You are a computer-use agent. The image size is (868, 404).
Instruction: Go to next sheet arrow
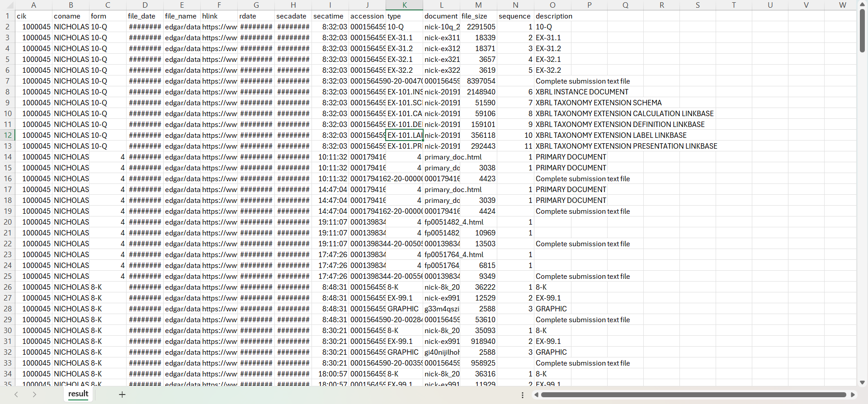(x=34, y=395)
